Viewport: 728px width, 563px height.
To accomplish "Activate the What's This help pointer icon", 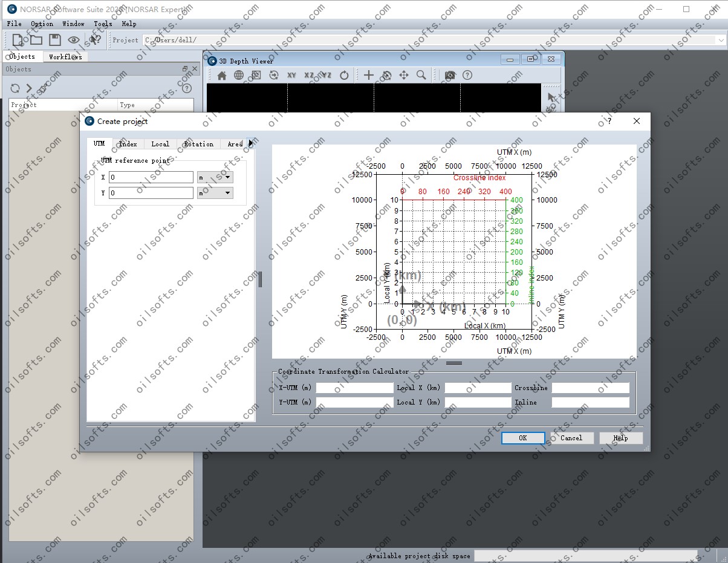I will point(94,40).
